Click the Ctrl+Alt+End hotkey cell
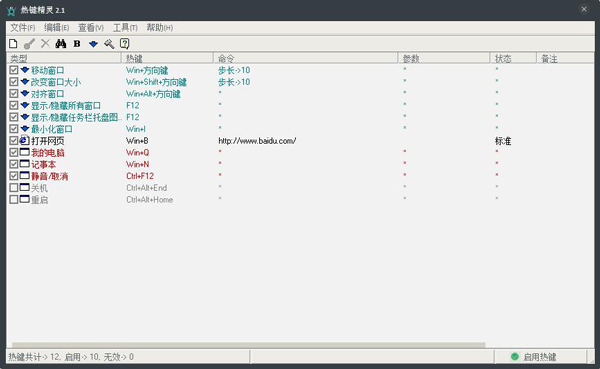The width and height of the screenshot is (600, 369). [x=147, y=188]
